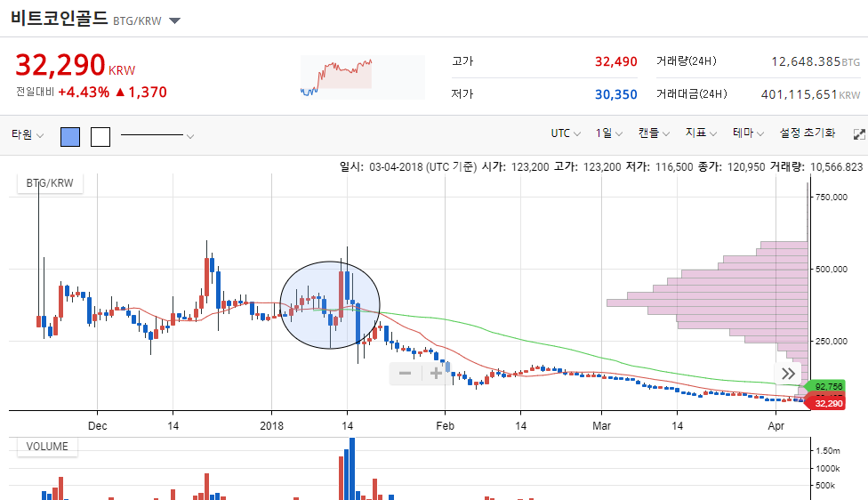Click the double-chevron scroll-to-latest button

pos(788,374)
